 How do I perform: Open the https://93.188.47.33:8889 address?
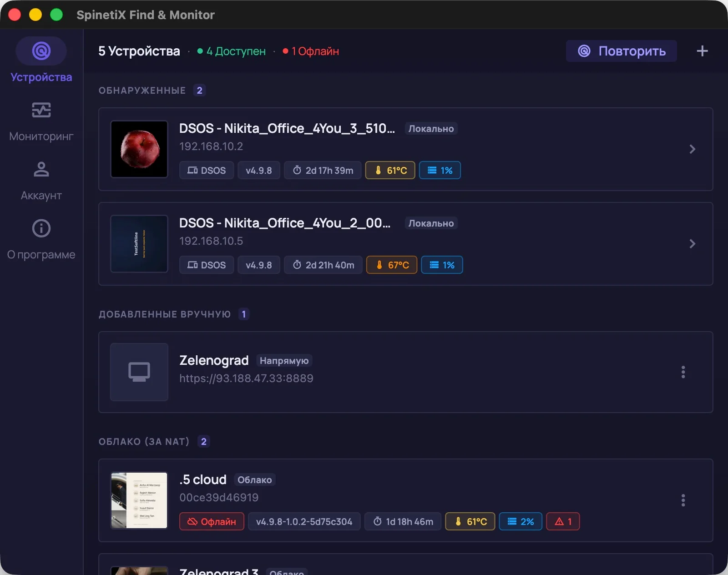[246, 378]
